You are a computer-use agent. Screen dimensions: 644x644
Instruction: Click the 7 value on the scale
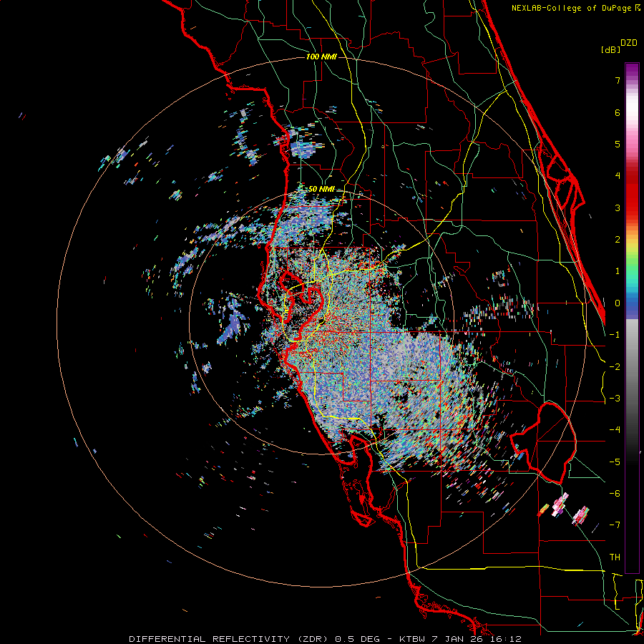point(618,80)
